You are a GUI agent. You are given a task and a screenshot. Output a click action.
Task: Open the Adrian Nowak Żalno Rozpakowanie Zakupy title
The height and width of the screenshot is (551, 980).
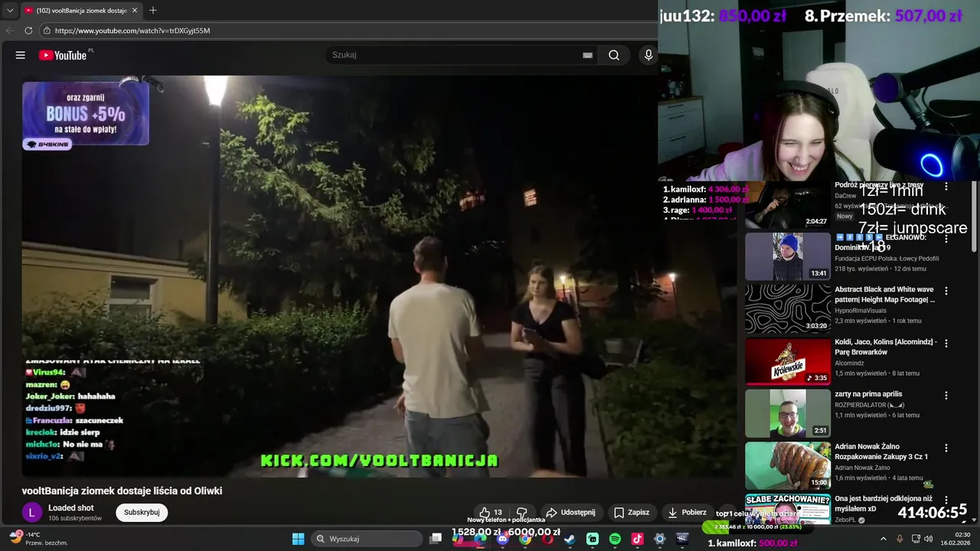881,452
